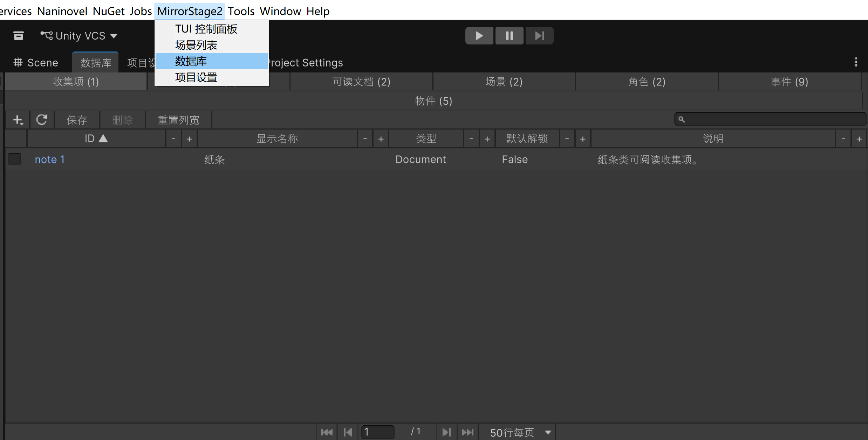Screen dimensions: 868x440
Task: Open the Scene editor tab
Action: tap(36, 63)
